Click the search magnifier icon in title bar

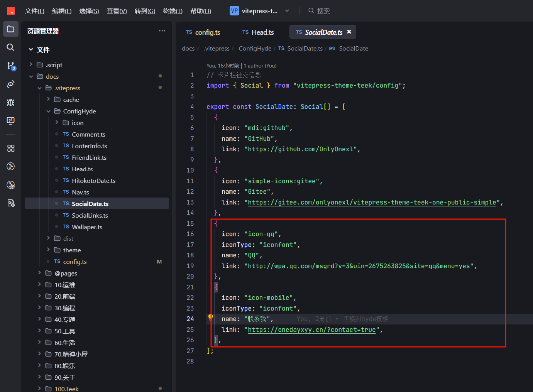(x=311, y=11)
